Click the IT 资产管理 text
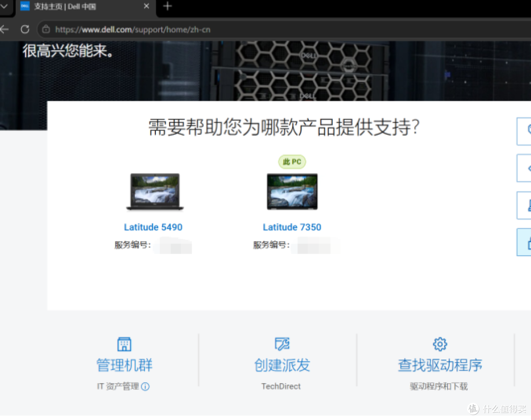The height and width of the screenshot is (420, 531). click(118, 386)
